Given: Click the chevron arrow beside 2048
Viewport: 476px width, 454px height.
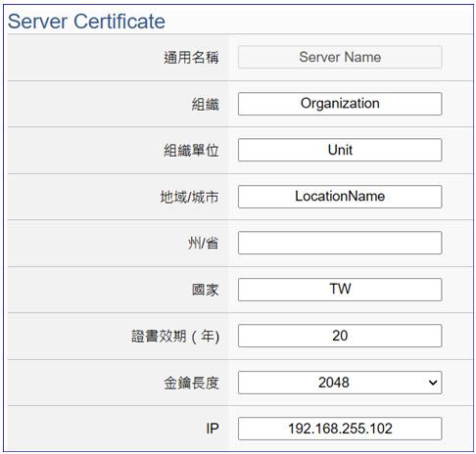Looking at the screenshot, I should coord(433,383).
